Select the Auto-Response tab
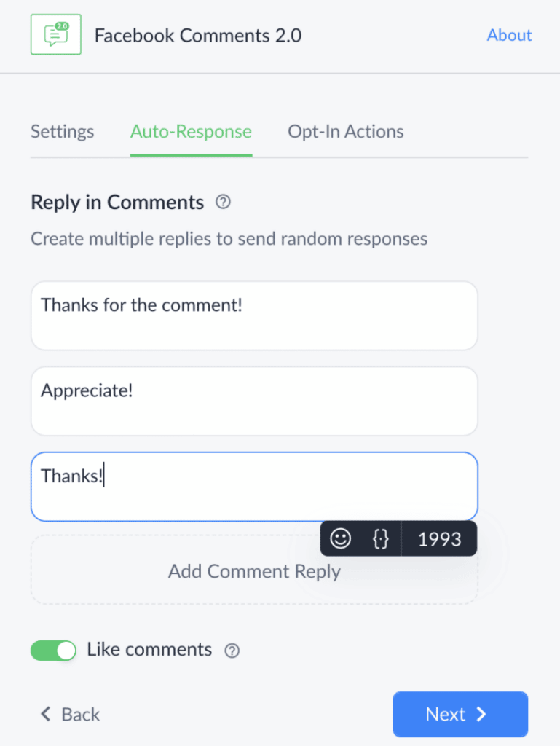This screenshot has height=746, width=560. (190, 132)
